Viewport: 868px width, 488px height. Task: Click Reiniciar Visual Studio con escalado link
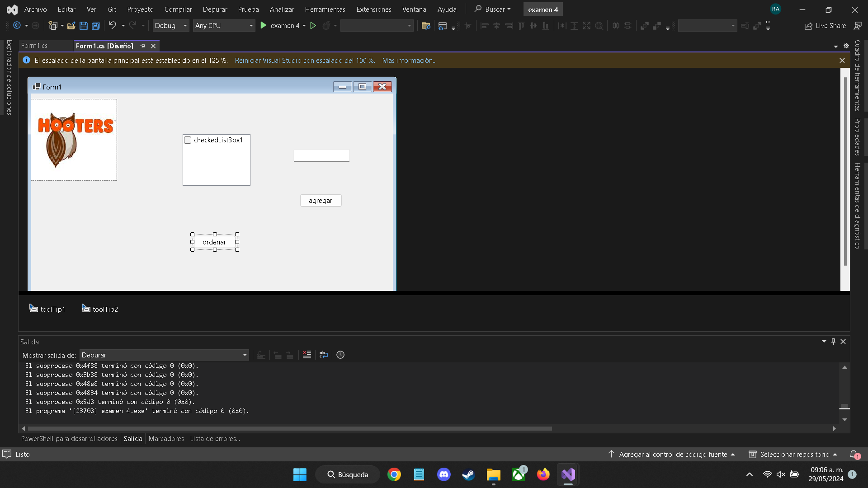(305, 60)
